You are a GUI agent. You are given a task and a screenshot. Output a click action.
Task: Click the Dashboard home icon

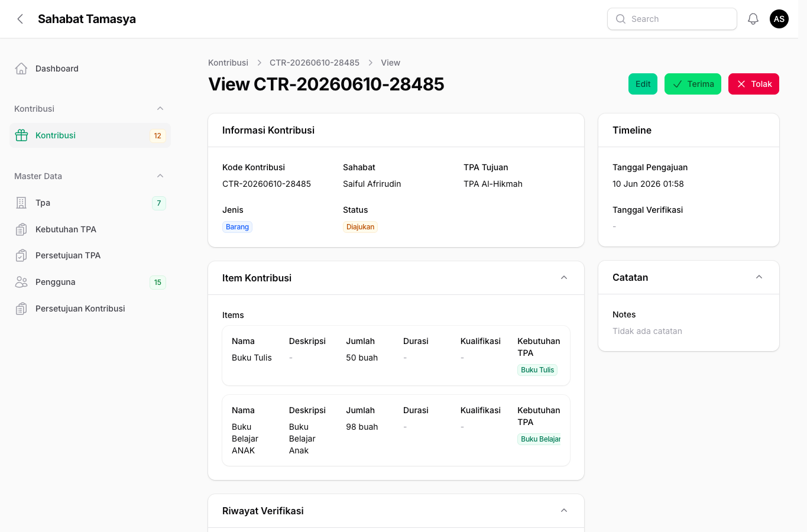tap(21, 69)
